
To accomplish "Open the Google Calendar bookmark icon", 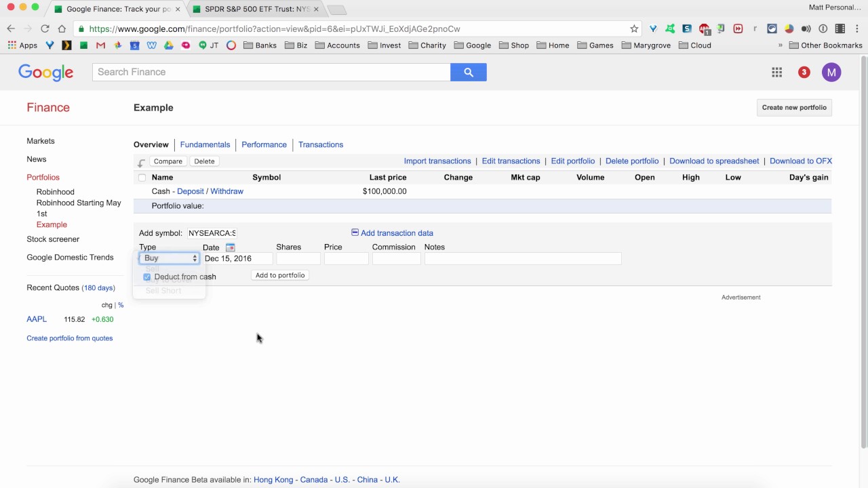I will [x=134, y=45].
